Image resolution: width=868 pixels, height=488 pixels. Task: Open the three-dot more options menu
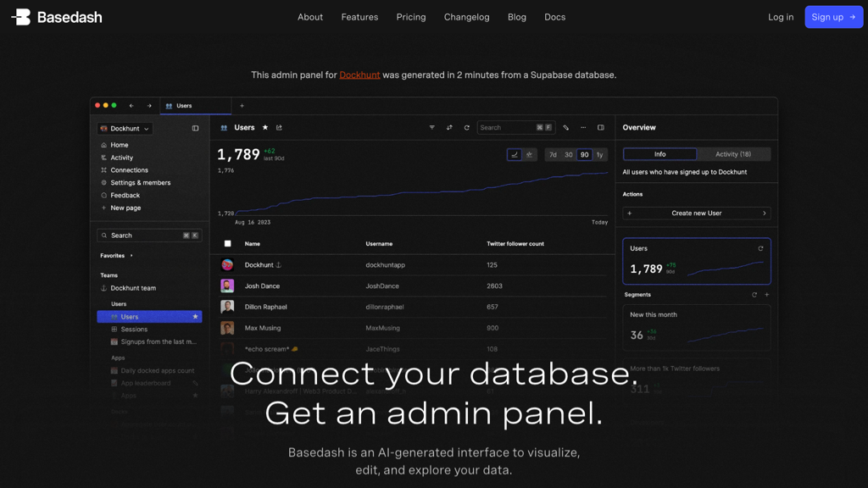click(583, 128)
